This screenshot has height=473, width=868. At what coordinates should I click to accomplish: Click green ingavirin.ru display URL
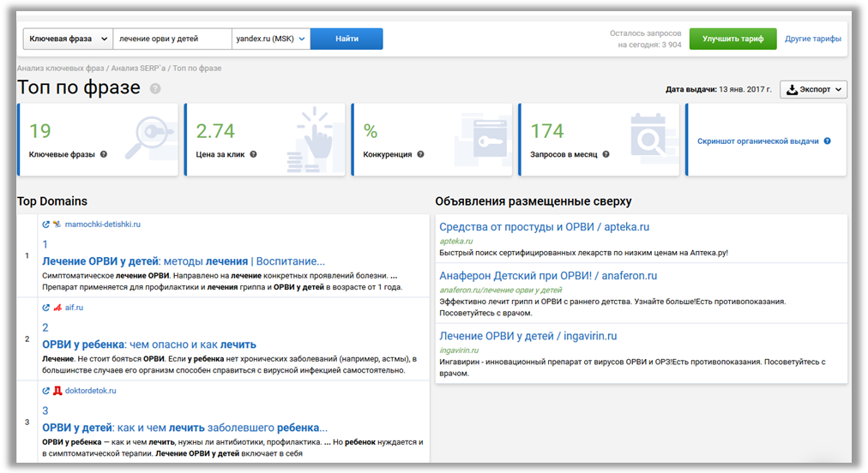click(459, 350)
